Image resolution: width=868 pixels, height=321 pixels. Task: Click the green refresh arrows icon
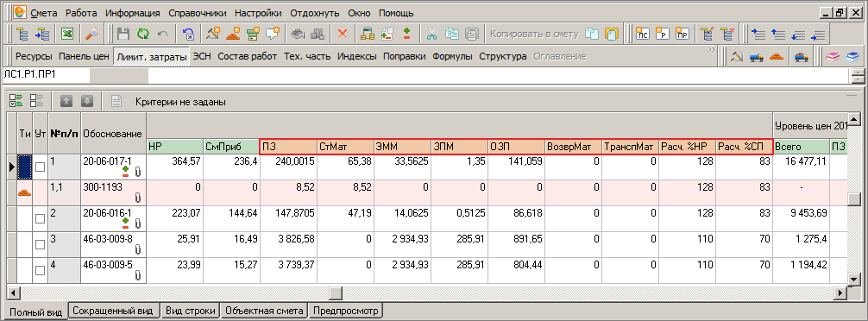coord(143,35)
